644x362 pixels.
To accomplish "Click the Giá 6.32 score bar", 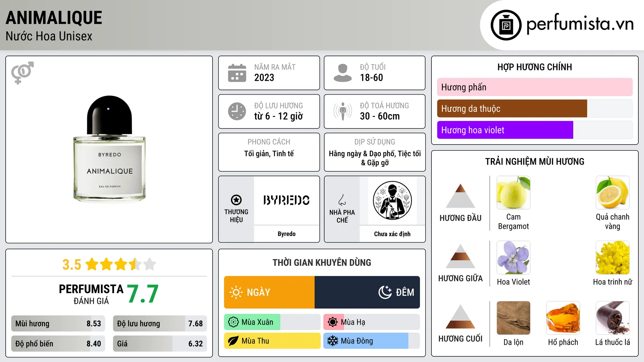I will (160, 344).
